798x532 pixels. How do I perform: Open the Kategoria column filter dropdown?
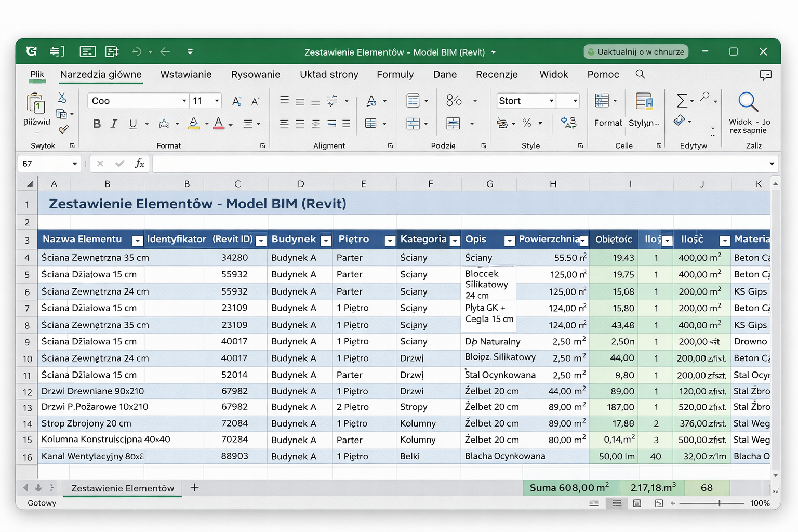[x=455, y=241]
